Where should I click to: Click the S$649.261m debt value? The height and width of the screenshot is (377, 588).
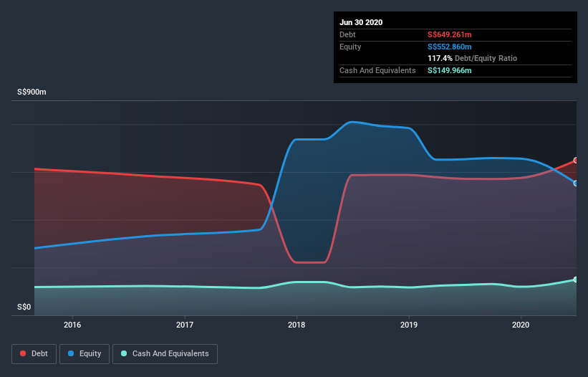[450, 34]
